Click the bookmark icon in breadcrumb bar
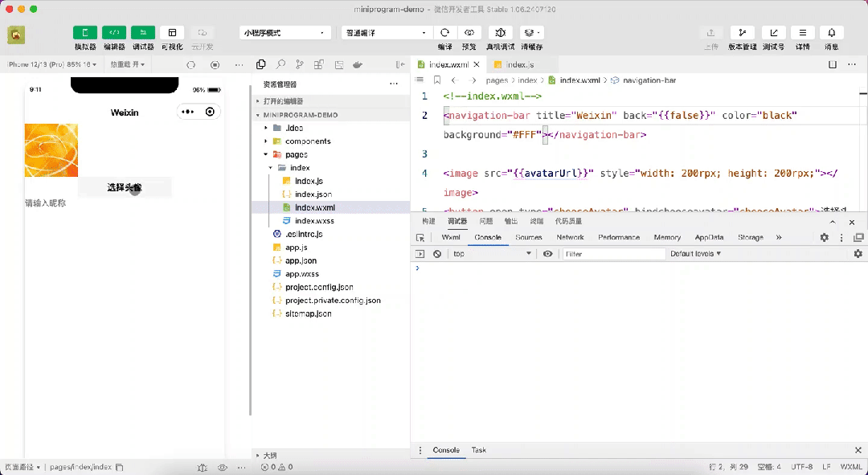 coord(436,80)
